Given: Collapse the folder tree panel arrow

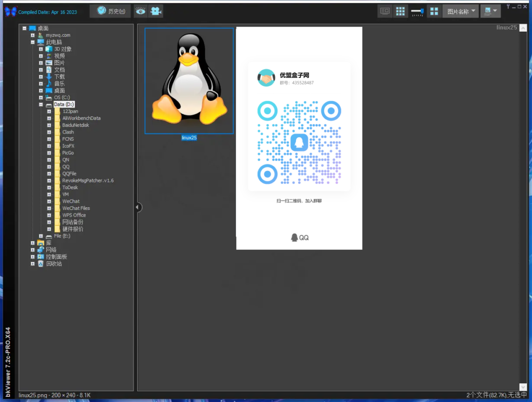Looking at the screenshot, I should coord(138,207).
